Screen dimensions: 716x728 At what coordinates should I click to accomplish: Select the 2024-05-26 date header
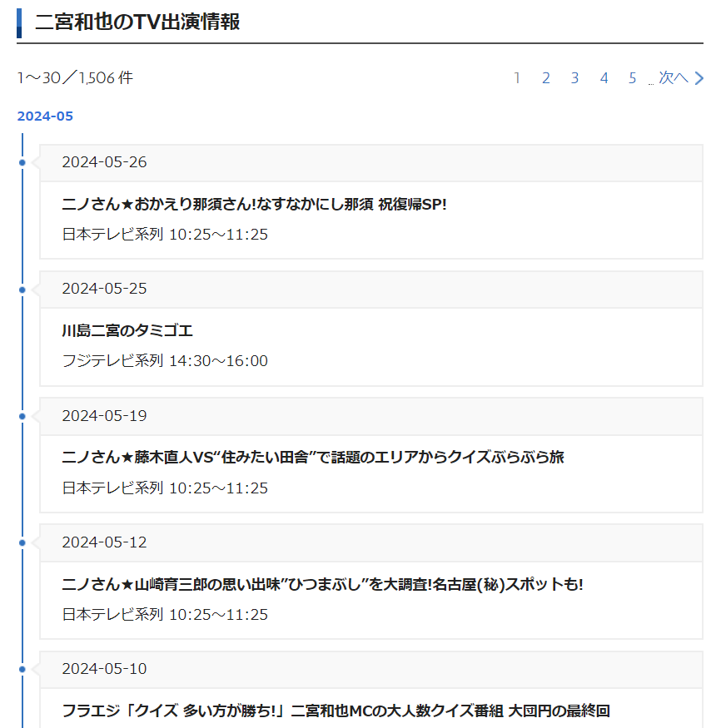(x=370, y=162)
